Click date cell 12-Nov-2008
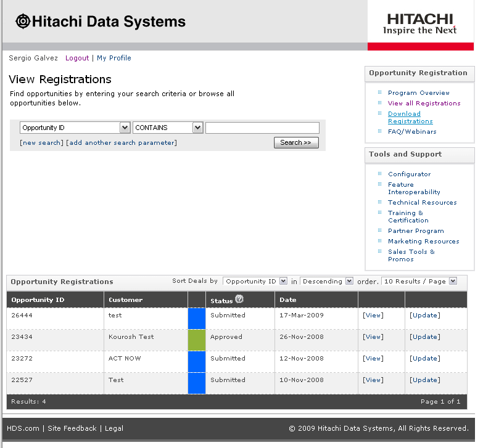This screenshot has width=483, height=448. [x=302, y=359]
